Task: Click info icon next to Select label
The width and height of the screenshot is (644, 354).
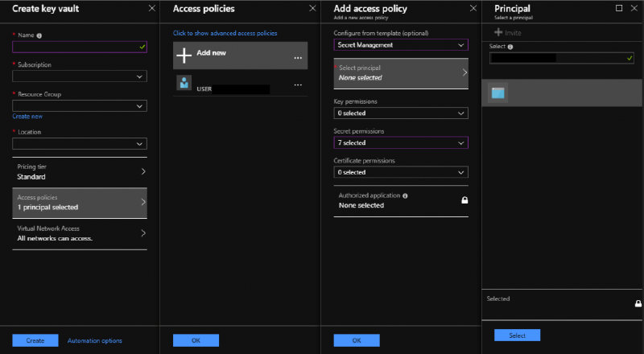Action: point(510,47)
